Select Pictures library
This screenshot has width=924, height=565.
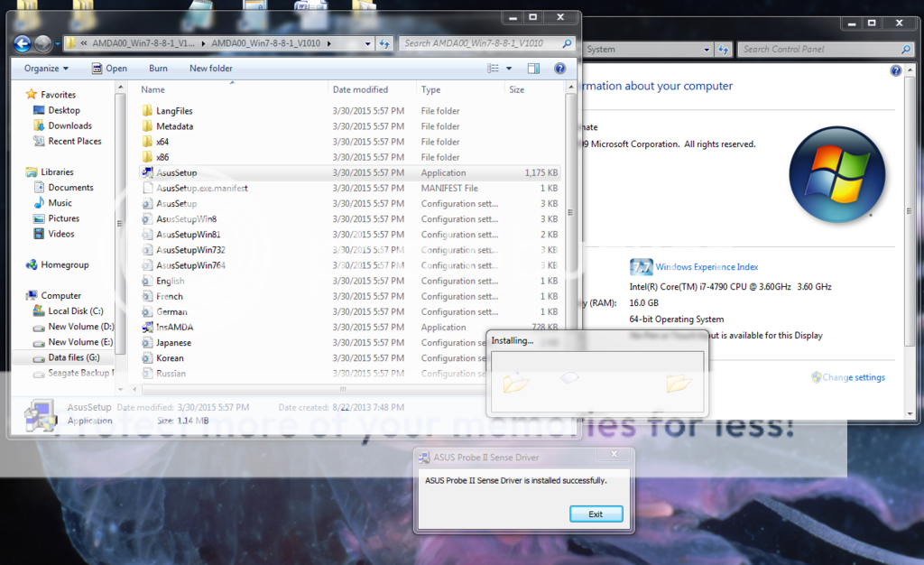63,218
